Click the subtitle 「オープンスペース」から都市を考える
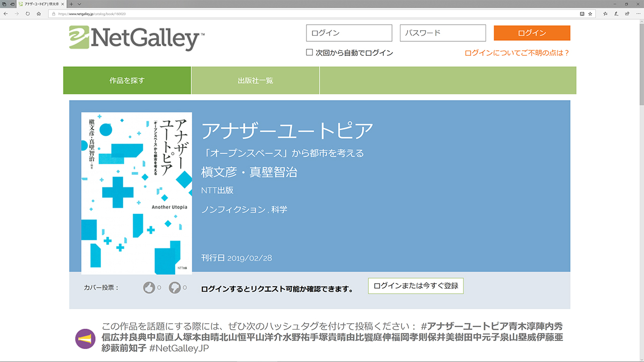644x362 pixels. 282,153
